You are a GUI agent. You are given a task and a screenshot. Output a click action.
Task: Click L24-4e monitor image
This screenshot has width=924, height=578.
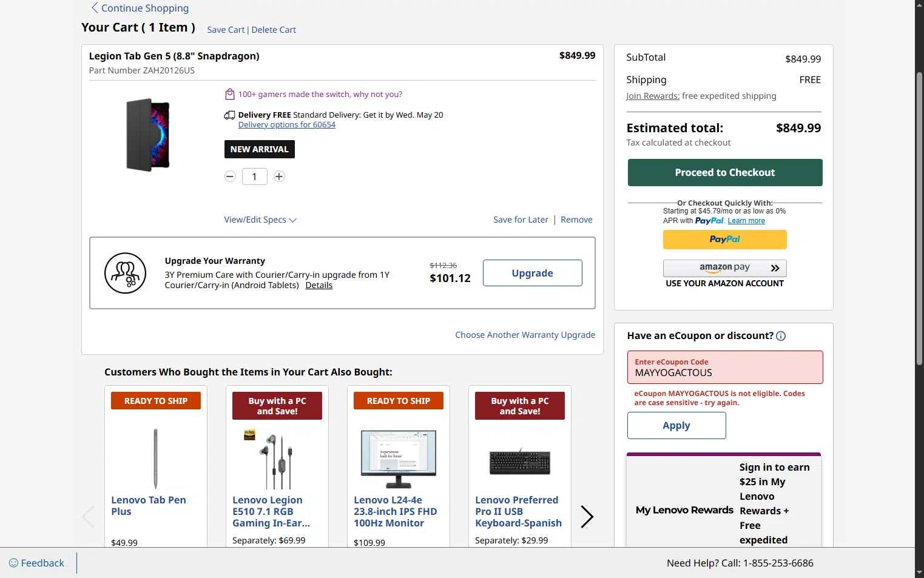click(x=399, y=459)
